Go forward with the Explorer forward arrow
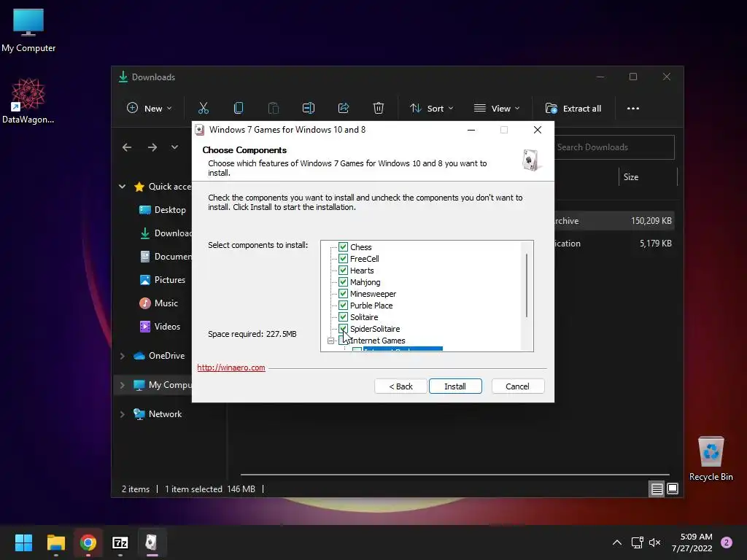747x560 pixels. (x=152, y=147)
